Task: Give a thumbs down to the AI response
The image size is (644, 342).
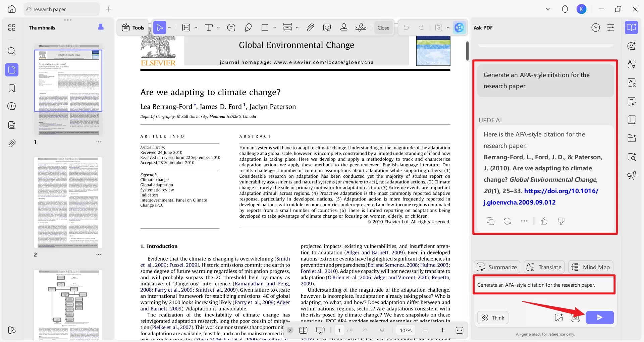Action: [x=561, y=221]
